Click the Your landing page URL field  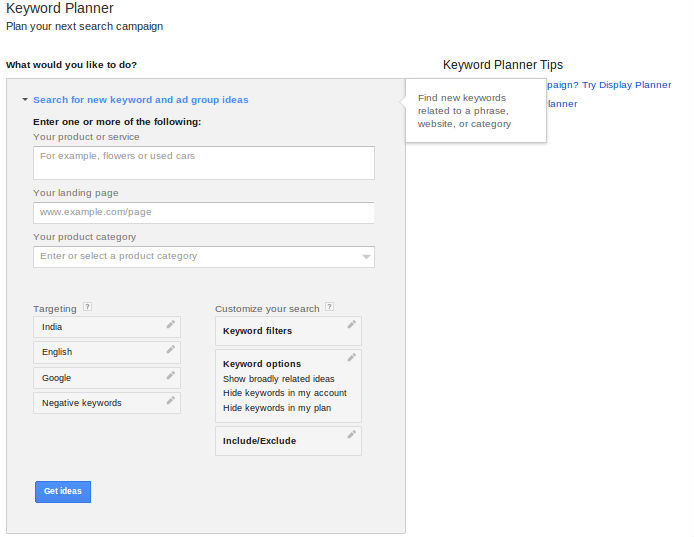[x=203, y=213]
